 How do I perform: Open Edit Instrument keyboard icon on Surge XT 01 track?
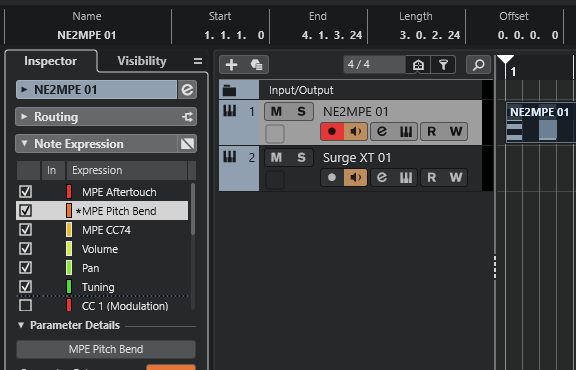(406, 177)
